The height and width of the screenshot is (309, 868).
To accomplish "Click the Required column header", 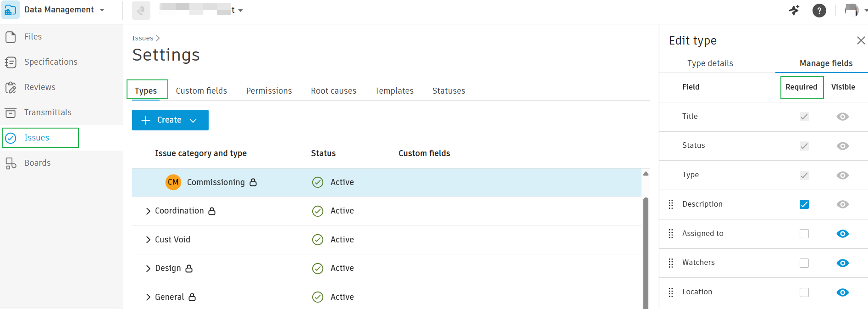I will (802, 87).
